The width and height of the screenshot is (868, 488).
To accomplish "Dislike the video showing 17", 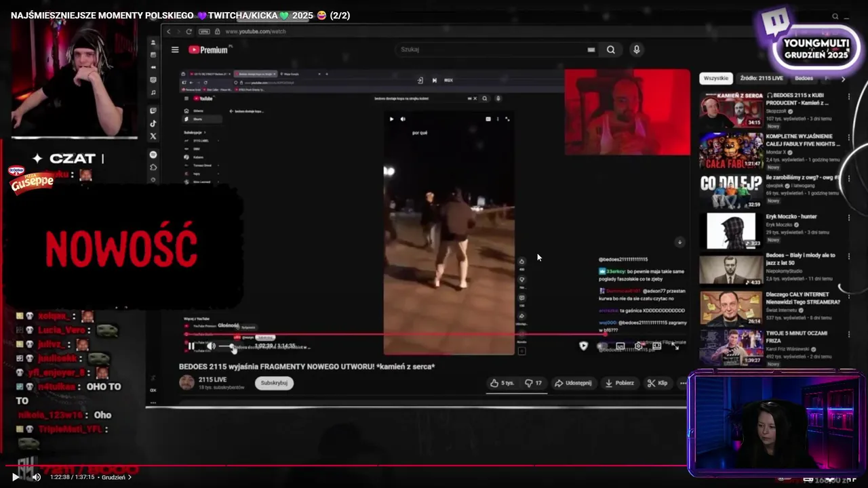I will pos(533,383).
